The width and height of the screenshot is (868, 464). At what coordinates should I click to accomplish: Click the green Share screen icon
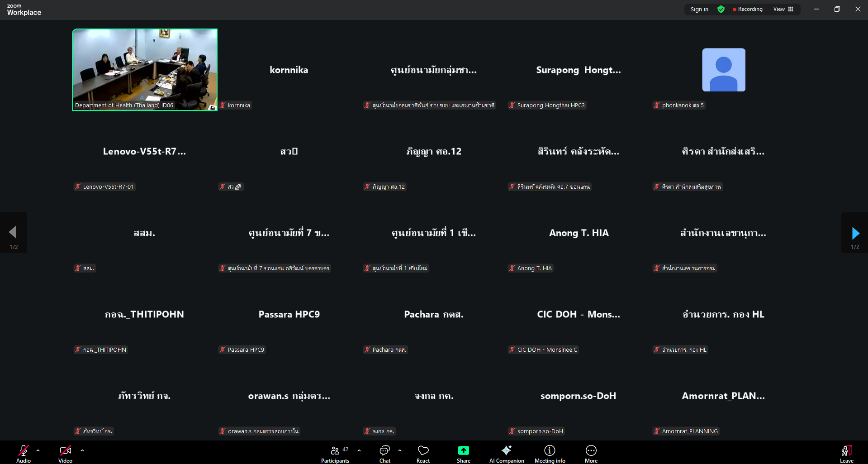click(463, 451)
